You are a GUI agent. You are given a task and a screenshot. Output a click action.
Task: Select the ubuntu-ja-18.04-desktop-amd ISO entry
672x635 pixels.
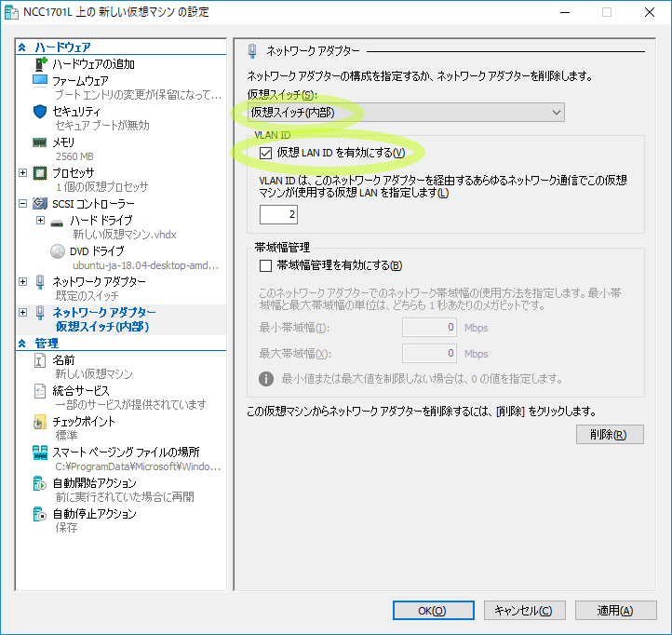(x=146, y=265)
